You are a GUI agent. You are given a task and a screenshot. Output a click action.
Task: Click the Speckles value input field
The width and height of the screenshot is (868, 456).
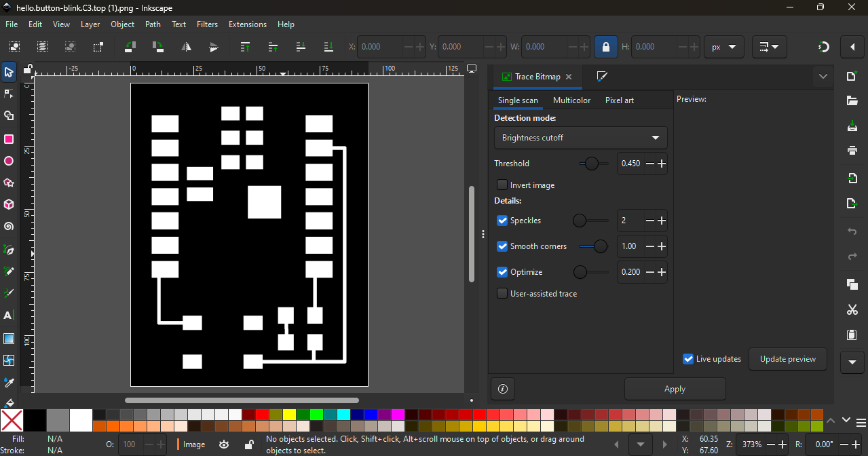click(629, 221)
